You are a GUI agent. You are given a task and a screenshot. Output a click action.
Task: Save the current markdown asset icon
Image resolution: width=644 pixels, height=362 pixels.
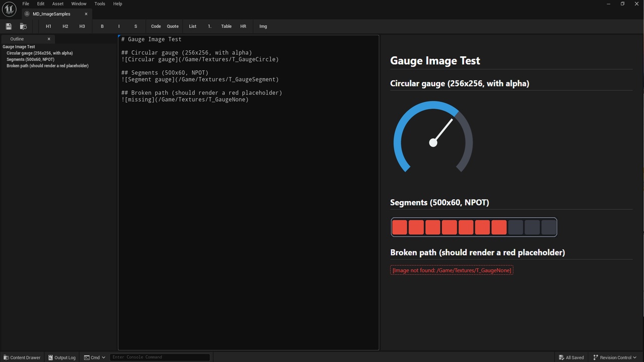(x=9, y=26)
